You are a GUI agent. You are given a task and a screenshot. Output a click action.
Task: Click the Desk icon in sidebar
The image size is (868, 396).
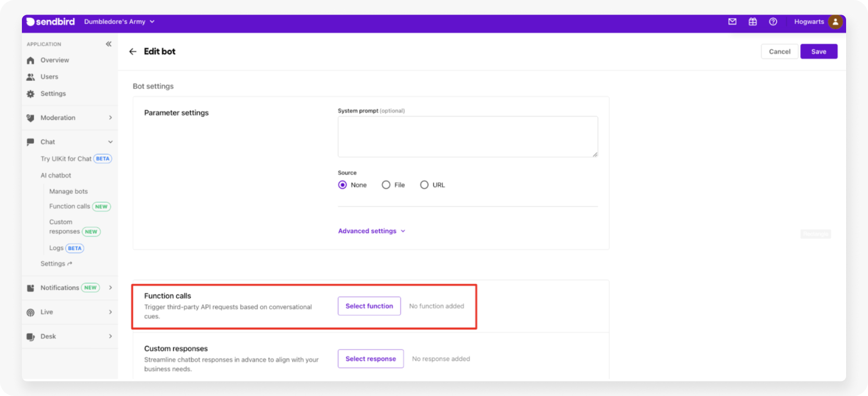click(30, 337)
